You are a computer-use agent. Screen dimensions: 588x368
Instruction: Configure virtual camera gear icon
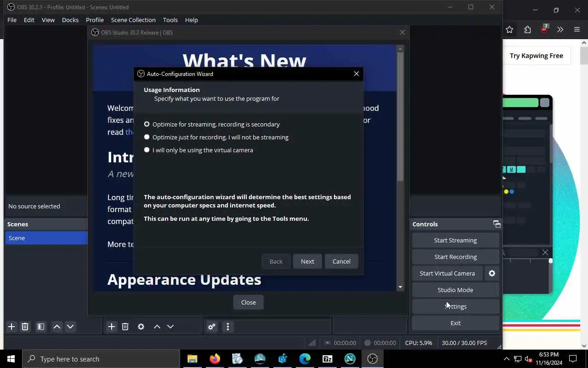492,273
